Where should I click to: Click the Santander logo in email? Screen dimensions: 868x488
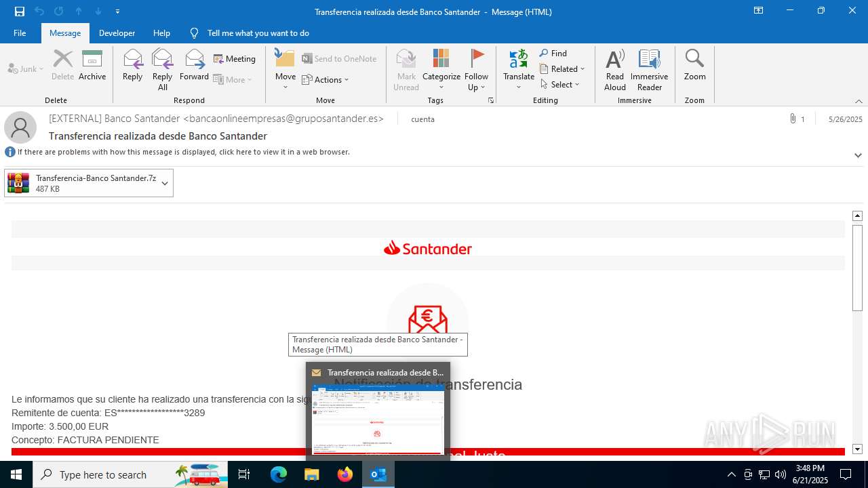(x=428, y=249)
